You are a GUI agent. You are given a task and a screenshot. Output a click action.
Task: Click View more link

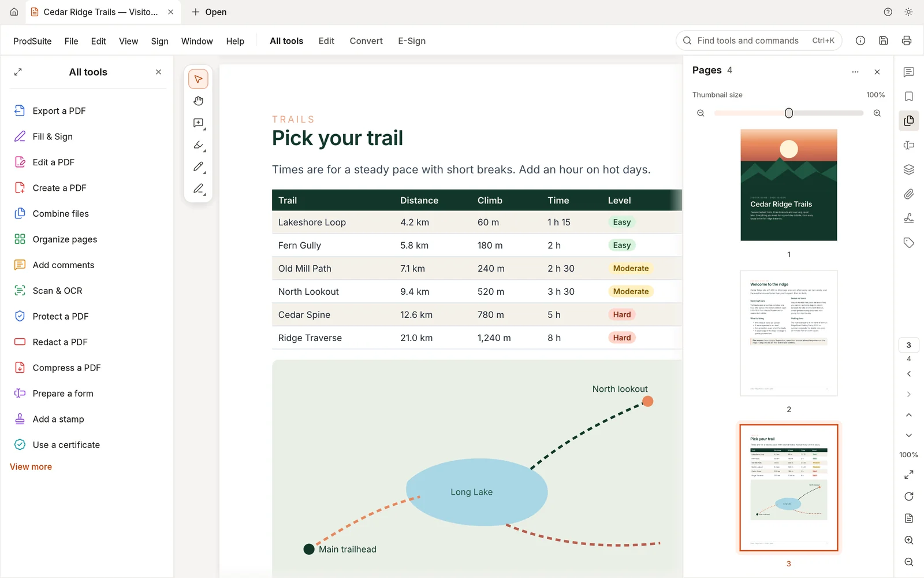pyautogui.click(x=31, y=466)
